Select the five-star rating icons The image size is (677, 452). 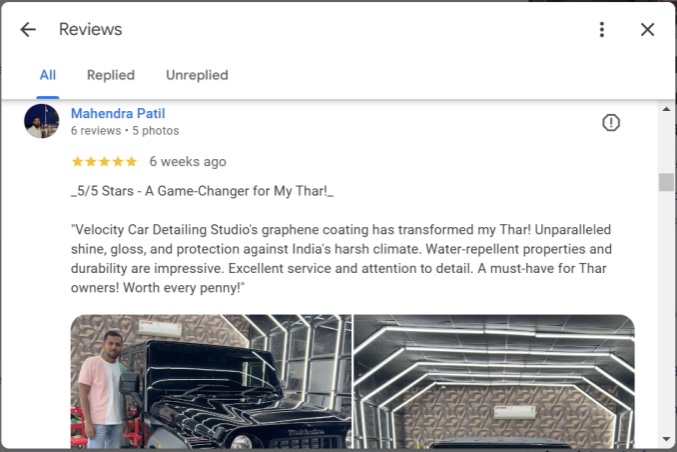coord(104,161)
